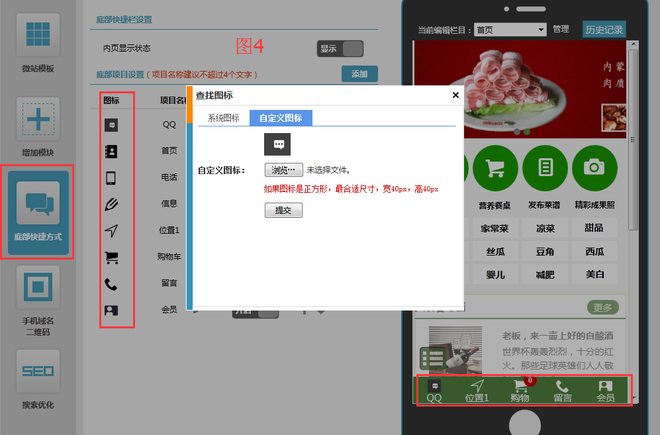Open the SEO 搜索优化 sidebar icon
The image size is (660, 435).
38,371
